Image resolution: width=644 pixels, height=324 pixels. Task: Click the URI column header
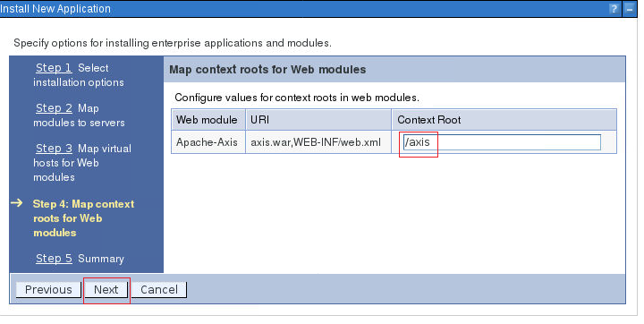pyautogui.click(x=318, y=120)
